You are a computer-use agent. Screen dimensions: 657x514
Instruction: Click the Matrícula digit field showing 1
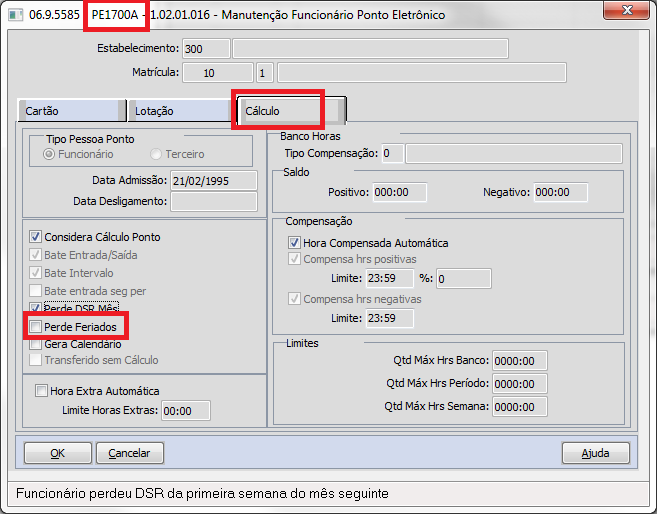[x=265, y=73]
